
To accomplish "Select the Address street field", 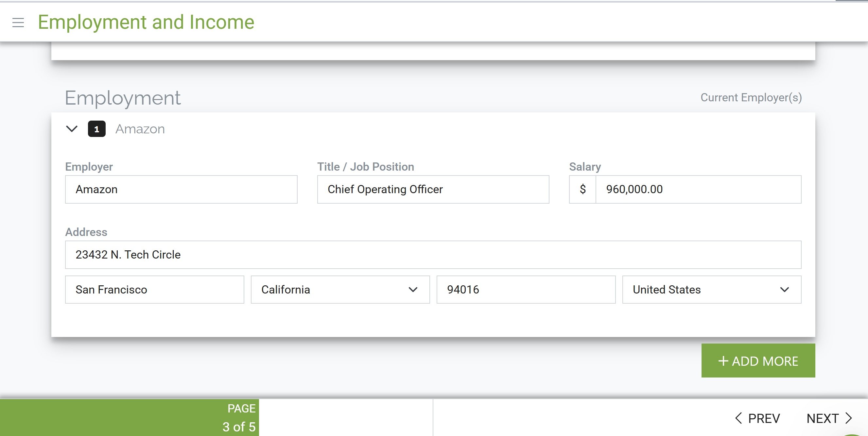I will point(433,255).
